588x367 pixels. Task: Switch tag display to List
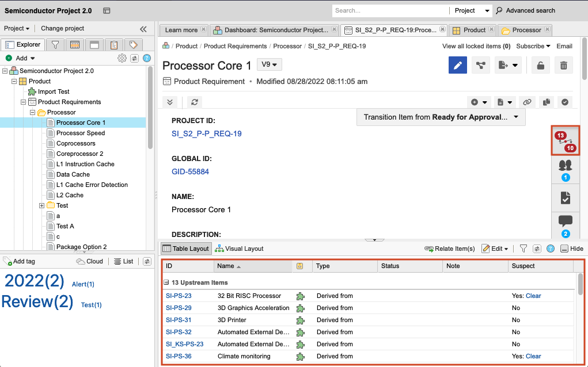coord(124,261)
